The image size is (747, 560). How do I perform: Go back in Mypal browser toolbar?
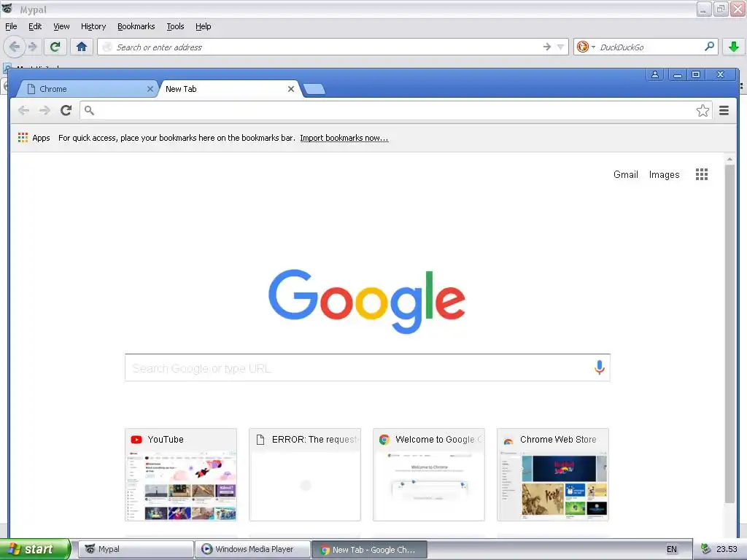[x=15, y=47]
